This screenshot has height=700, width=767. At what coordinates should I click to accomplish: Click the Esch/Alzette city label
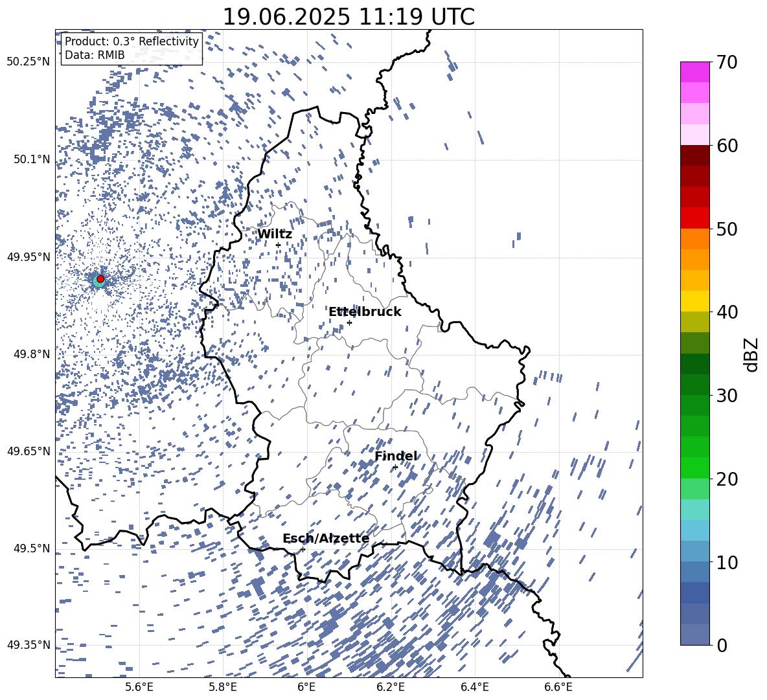pos(326,538)
